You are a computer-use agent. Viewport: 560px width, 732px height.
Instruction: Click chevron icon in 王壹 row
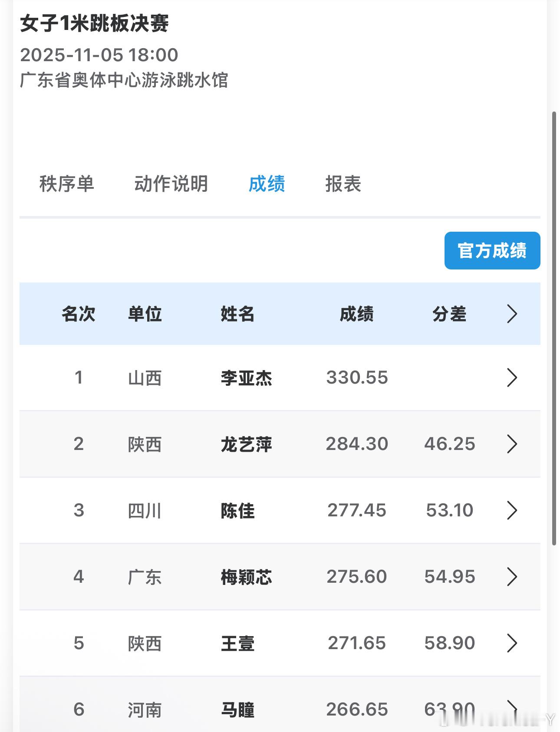512,643
